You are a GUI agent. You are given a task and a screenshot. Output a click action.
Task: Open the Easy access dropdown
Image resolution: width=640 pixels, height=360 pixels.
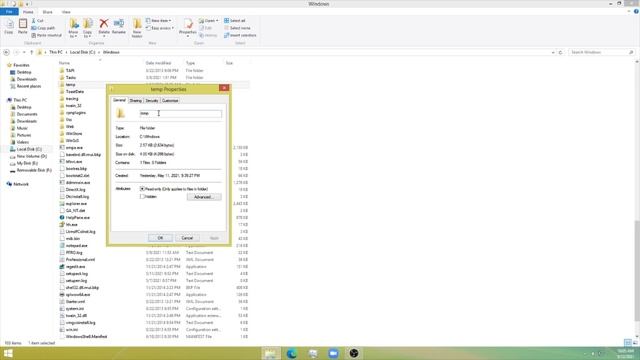coord(160,28)
